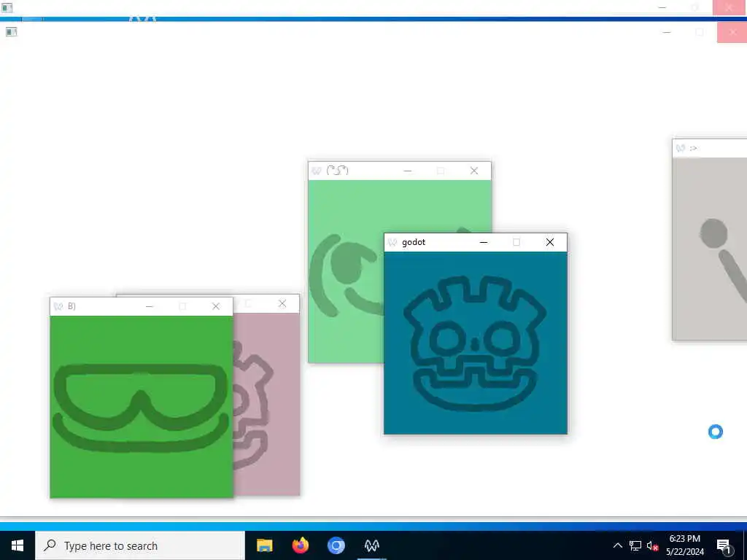The image size is (747, 560).
Task: Click the gear drawing in pink window
Action: pyautogui.click(x=253, y=405)
